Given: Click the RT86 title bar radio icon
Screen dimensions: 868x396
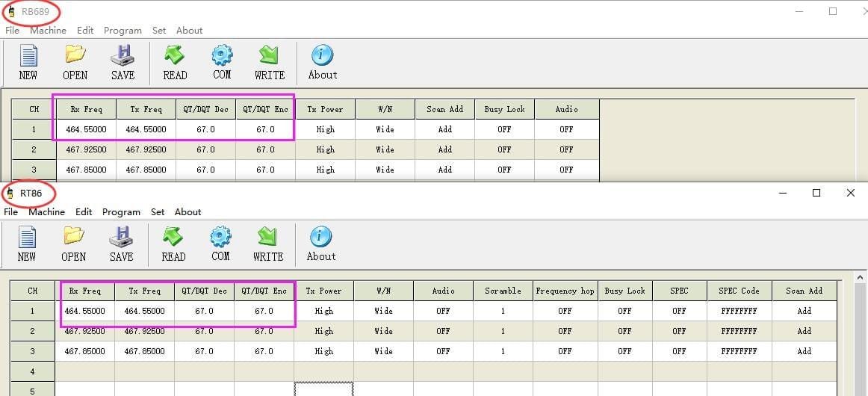Looking at the screenshot, I should tap(10, 194).
